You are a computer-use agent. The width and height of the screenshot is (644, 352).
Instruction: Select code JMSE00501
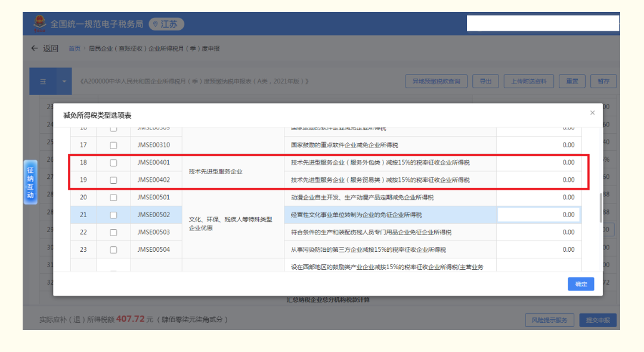pos(154,197)
